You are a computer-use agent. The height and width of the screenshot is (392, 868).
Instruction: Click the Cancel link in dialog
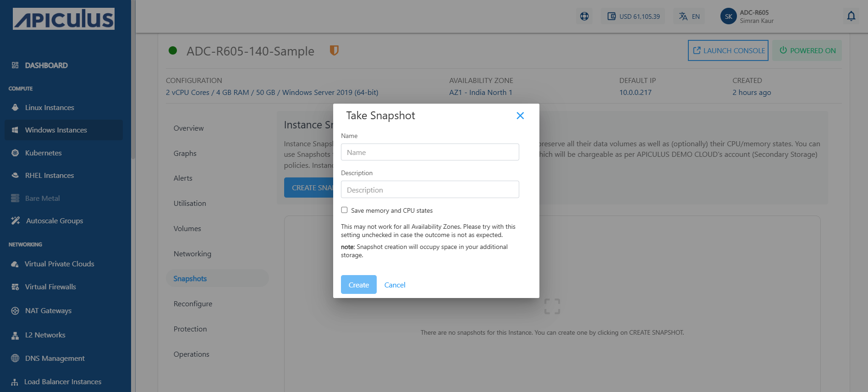point(395,285)
